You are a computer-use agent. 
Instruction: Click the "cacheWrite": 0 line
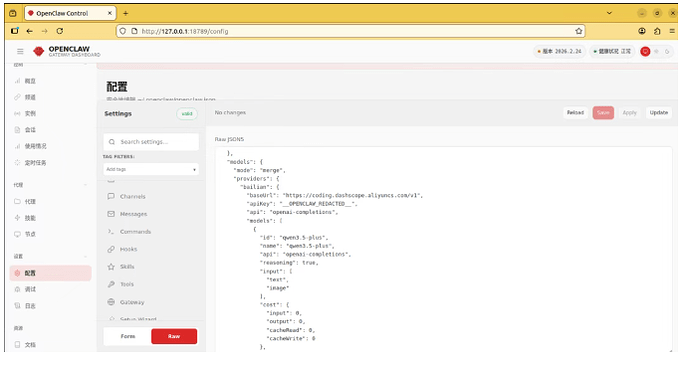tap(291, 339)
